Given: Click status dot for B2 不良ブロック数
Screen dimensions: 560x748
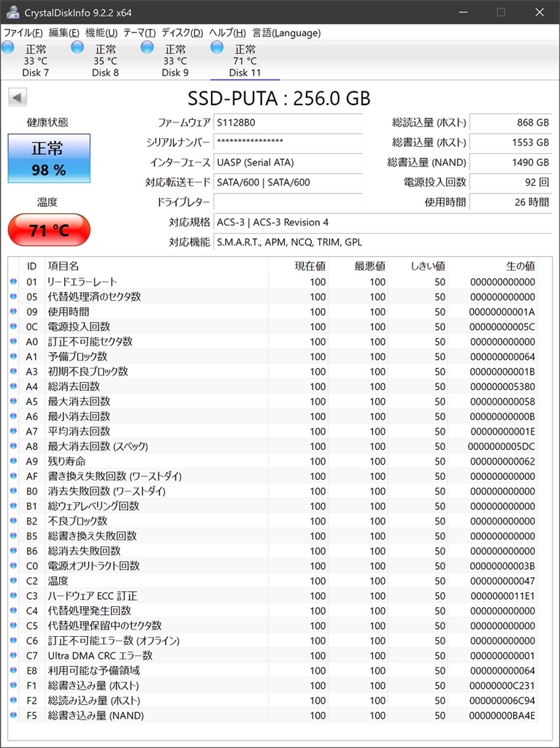Looking at the screenshot, I should pos(13,521).
